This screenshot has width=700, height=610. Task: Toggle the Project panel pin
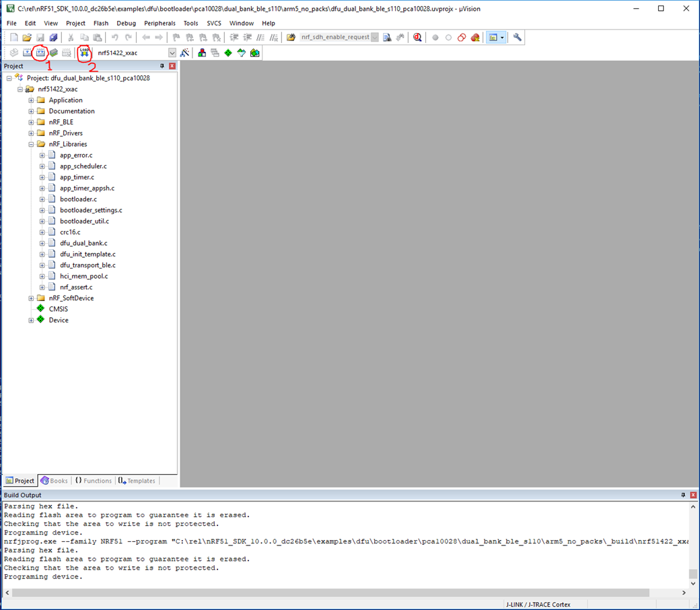click(162, 66)
